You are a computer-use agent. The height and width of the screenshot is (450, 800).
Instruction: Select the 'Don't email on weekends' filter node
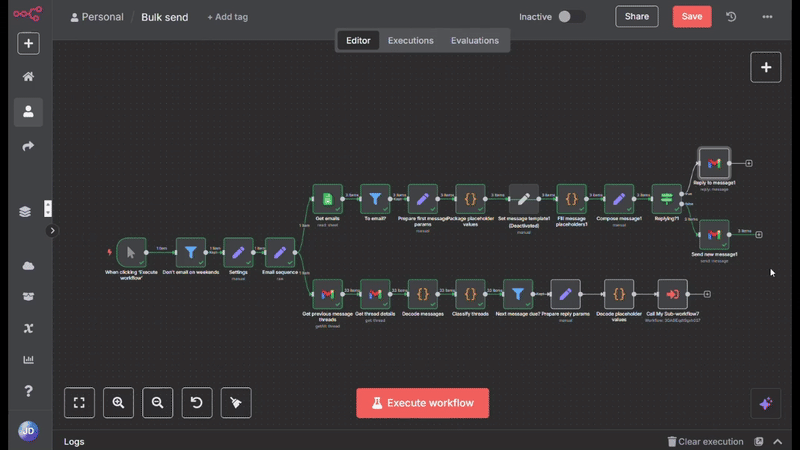click(190, 252)
